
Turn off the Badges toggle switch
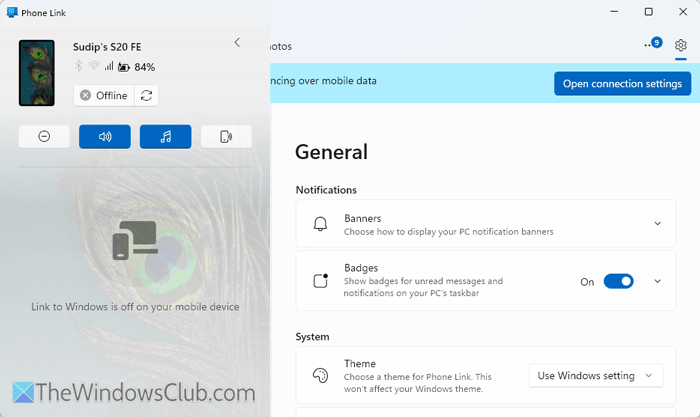618,281
